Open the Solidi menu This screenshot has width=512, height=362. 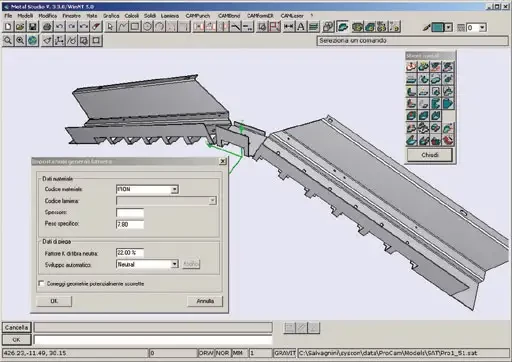(x=150, y=16)
